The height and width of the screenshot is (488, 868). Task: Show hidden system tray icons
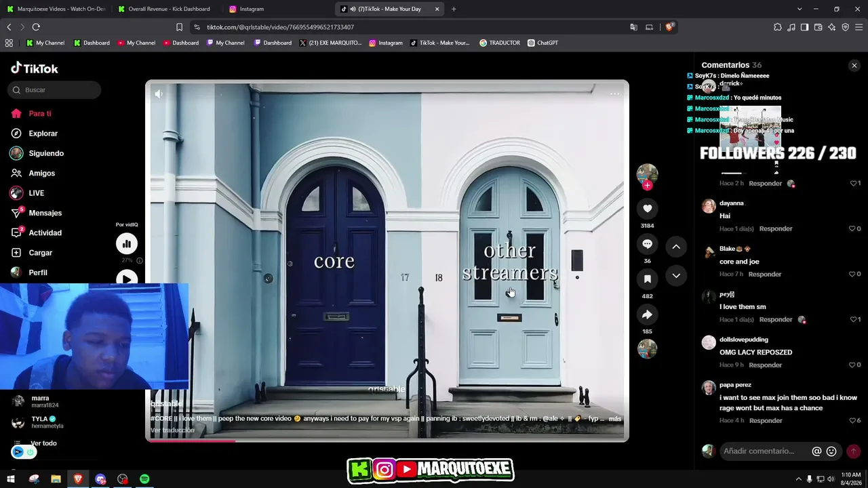coord(799,479)
